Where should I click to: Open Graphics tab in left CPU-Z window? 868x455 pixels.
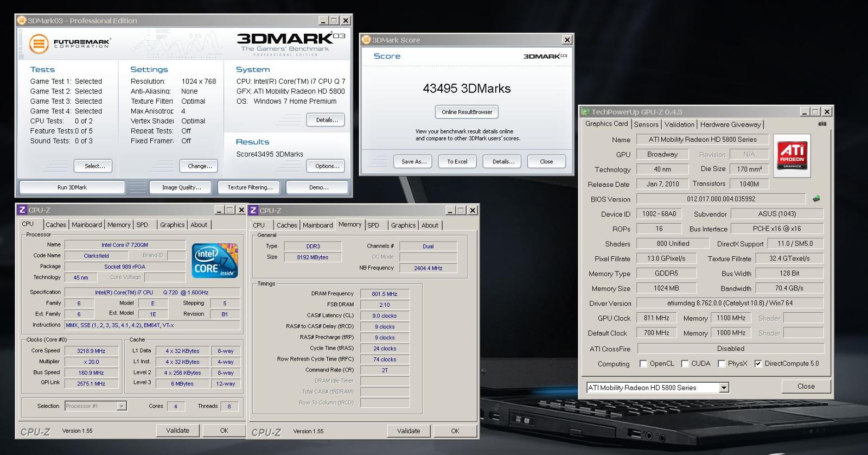[x=173, y=225]
